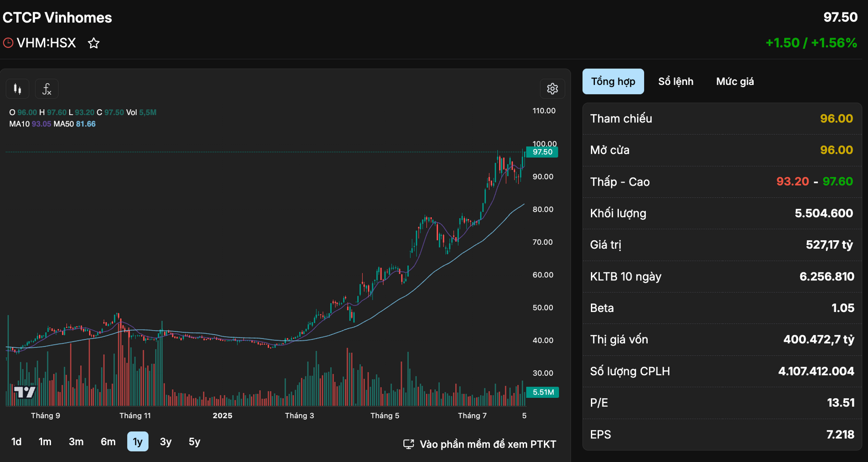
Task: Switch to the Mức giá tab
Action: 735,81
